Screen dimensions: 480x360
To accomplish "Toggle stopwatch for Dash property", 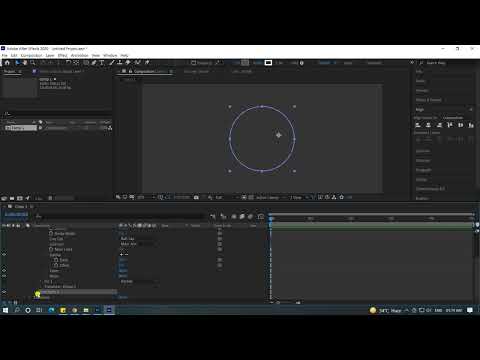I will pyautogui.click(x=56, y=260).
